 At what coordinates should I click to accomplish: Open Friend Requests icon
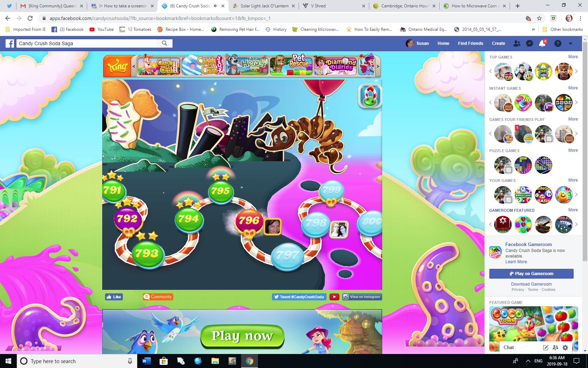517,43
